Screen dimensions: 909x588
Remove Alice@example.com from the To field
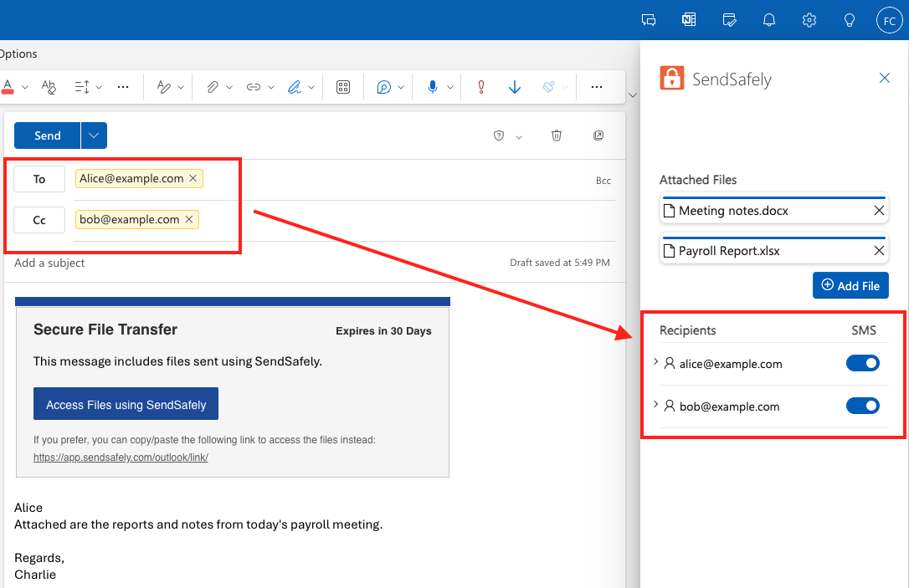[193, 178]
